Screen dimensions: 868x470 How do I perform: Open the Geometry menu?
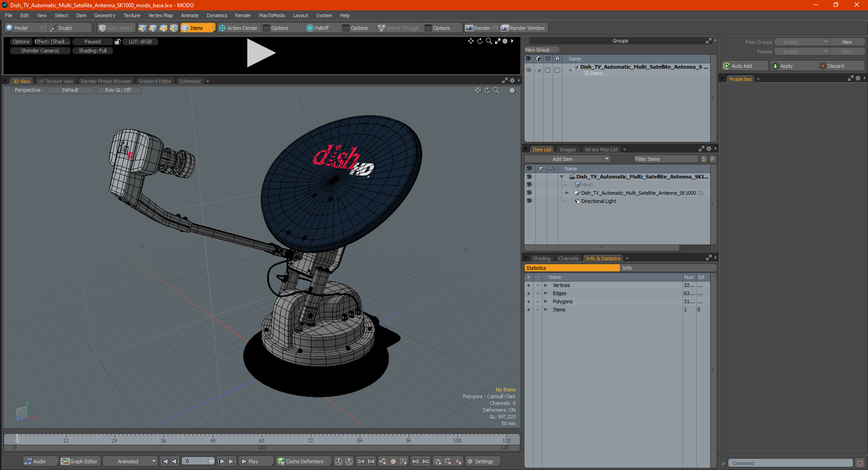pyautogui.click(x=104, y=15)
